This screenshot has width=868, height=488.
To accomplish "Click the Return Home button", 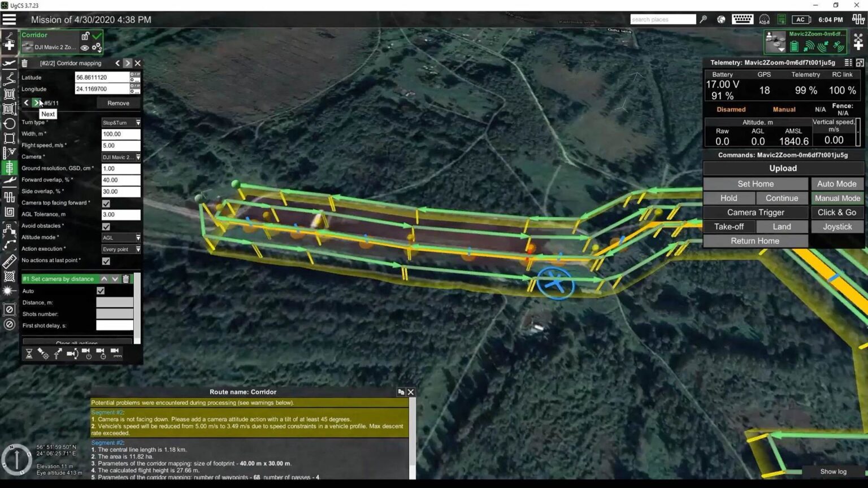I will tap(755, 241).
